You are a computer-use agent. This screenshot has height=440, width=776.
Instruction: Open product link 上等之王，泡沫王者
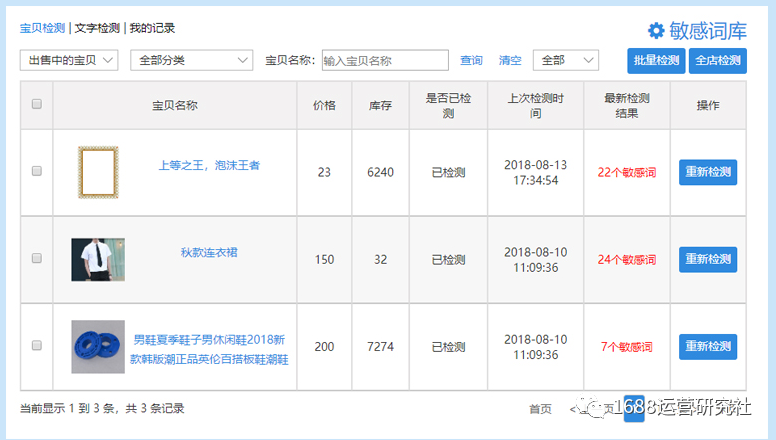(209, 165)
